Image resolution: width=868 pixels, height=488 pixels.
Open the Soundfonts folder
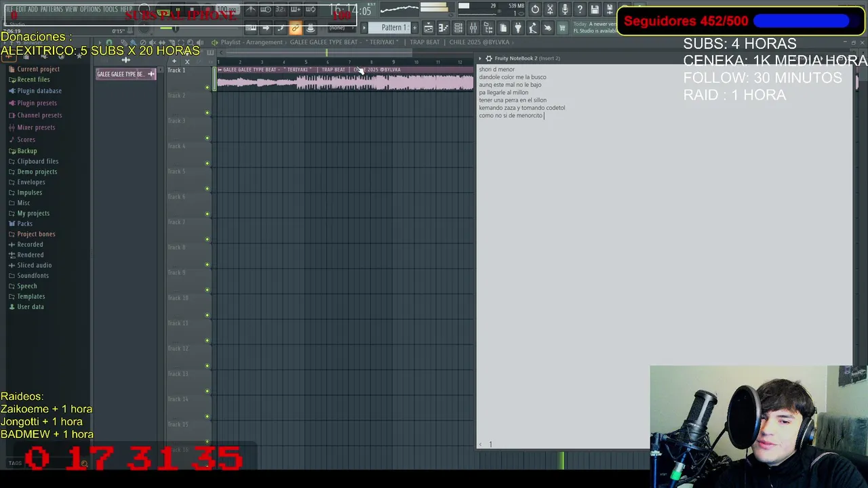[x=33, y=276]
